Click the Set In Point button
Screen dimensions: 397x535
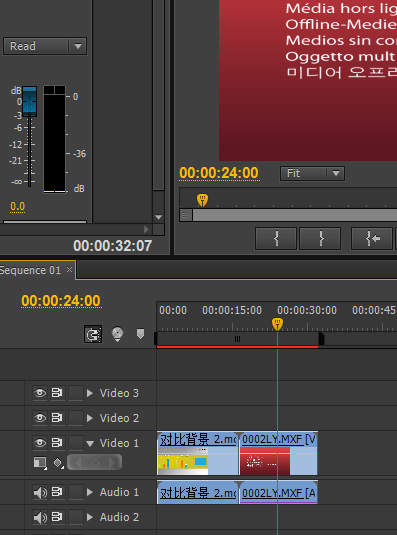(x=276, y=238)
